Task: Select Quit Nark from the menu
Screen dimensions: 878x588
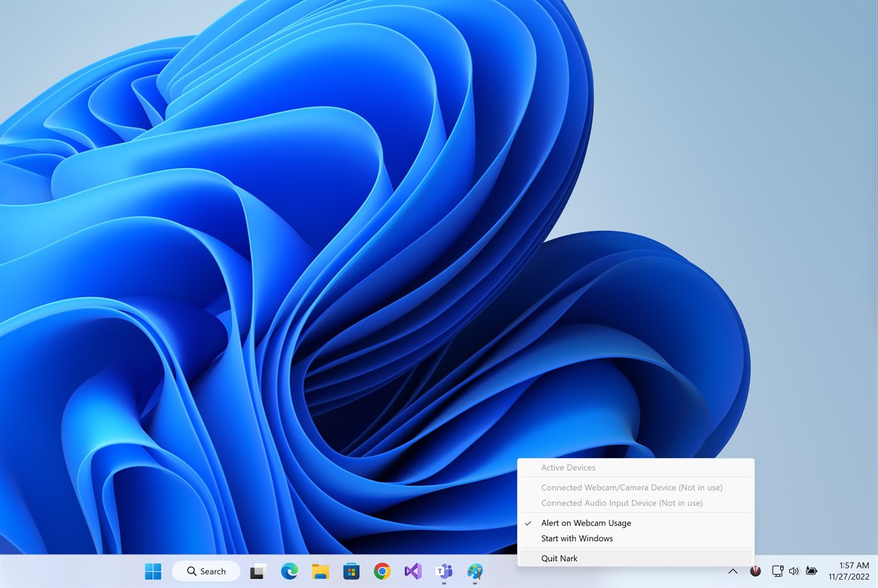Action: [560, 559]
